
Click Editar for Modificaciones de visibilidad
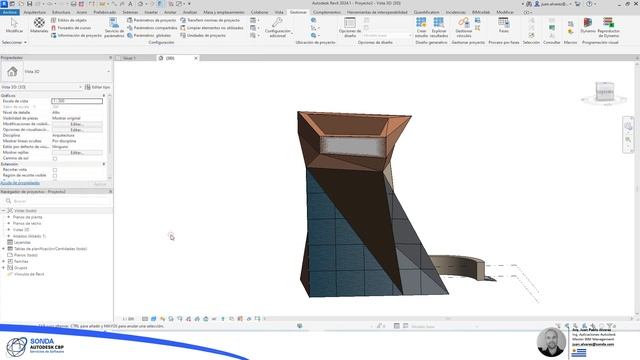pyautogui.click(x=77, y=124)
